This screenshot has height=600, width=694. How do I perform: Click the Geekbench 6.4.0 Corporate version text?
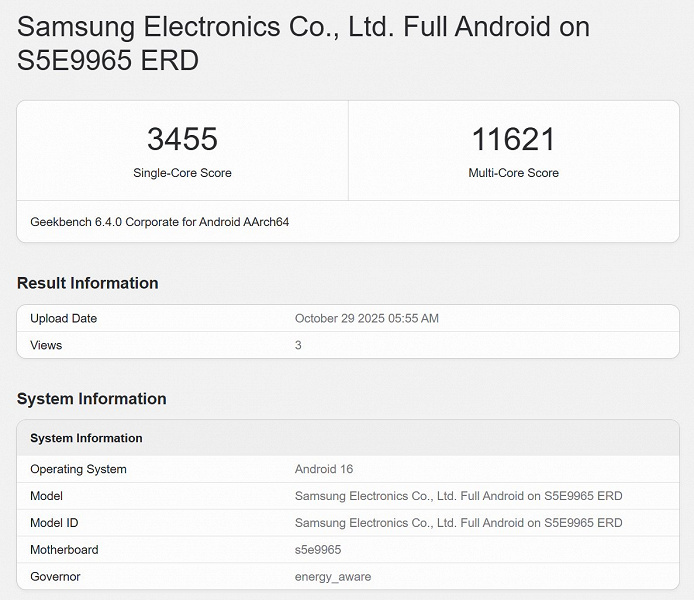click(x=160, y=222)
